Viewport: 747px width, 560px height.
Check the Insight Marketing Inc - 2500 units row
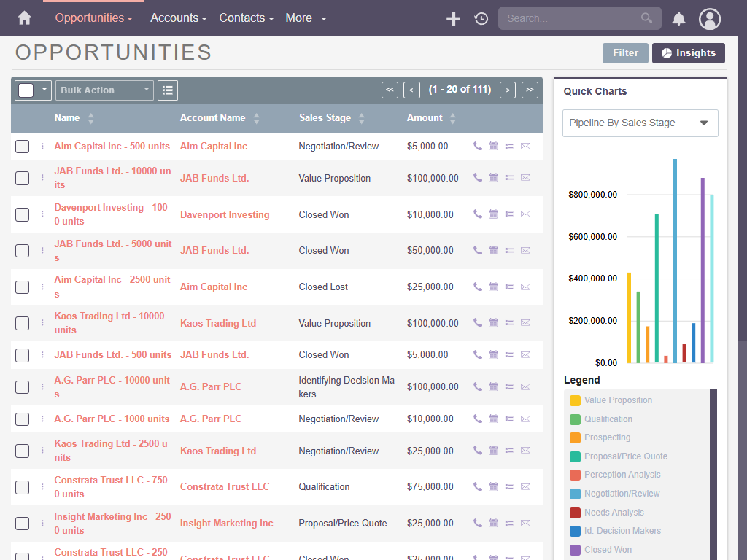click(x=22, y=524)
